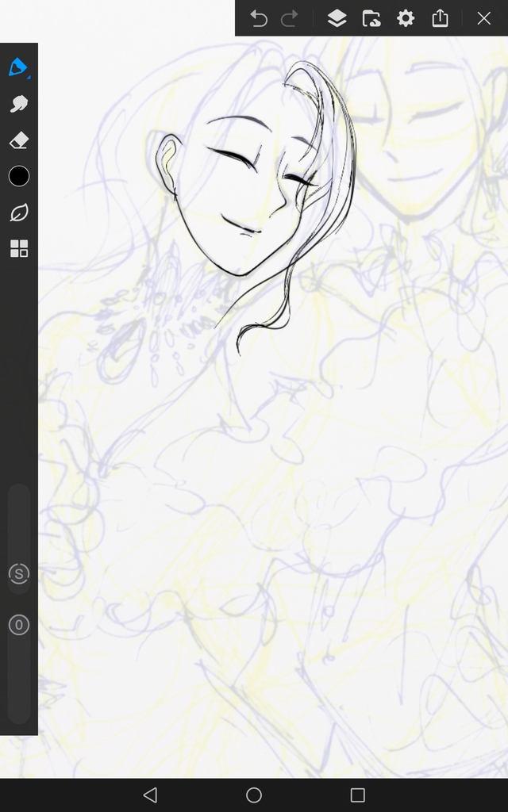Viewport: 508px width, 812px height.
Task: Select the blue pen brush tool
Action: tap(19, 67)
